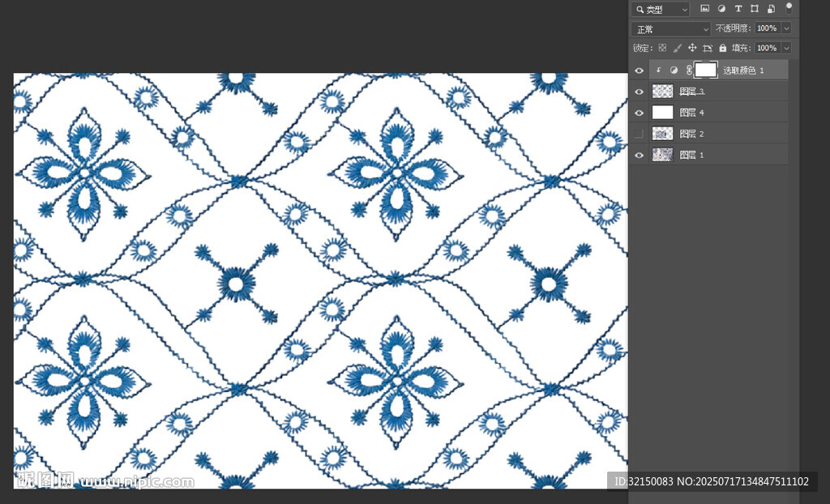
Task: Select the 图层 1 thumbnail
Action: pos(662,155)
